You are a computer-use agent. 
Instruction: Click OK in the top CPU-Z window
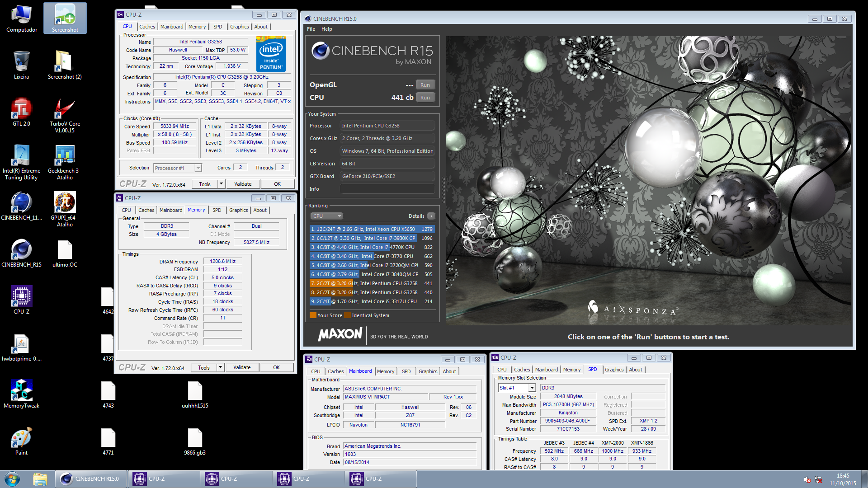click(277, 184)
